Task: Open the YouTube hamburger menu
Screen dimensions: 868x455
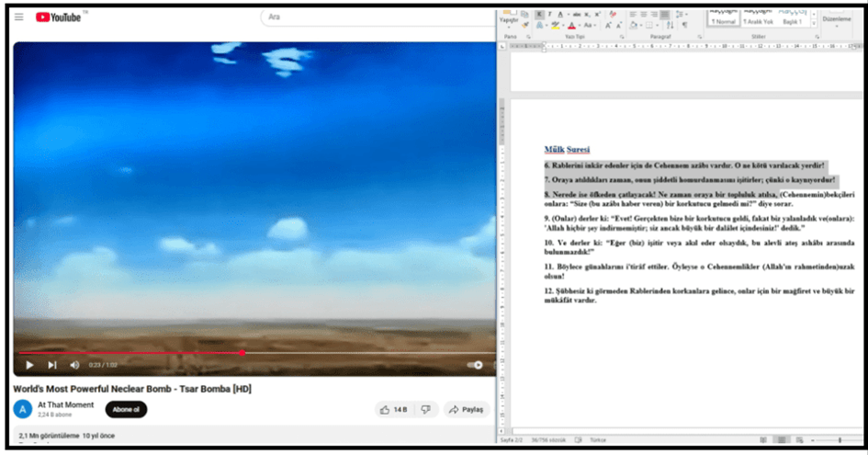Action: (19, 17)
